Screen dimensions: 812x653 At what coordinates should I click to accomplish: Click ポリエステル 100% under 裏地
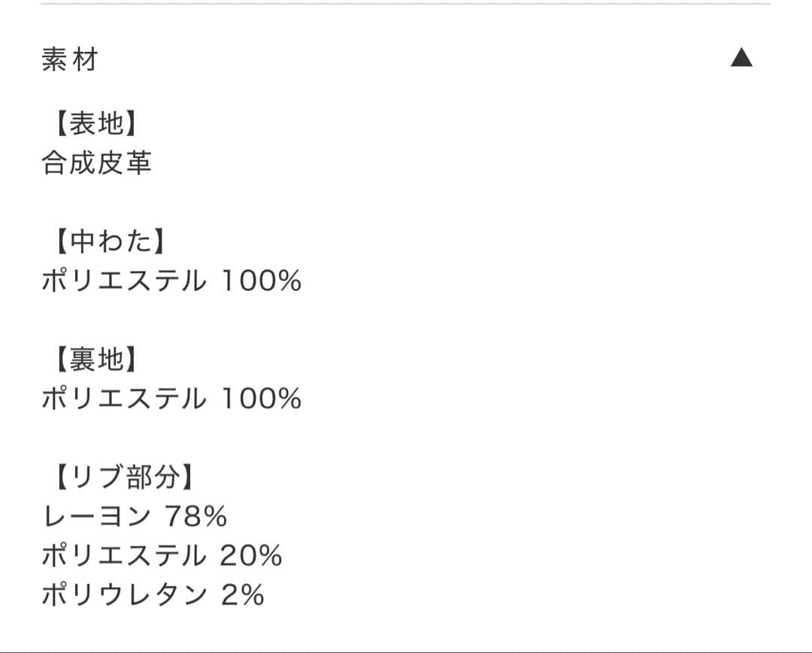171,399
